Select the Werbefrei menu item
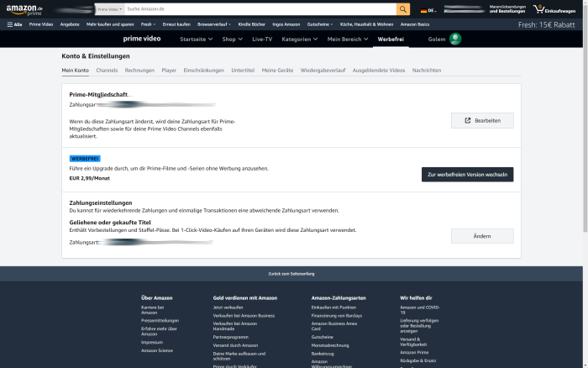Viewport: 588px width, 368px height. coord(391,39)
